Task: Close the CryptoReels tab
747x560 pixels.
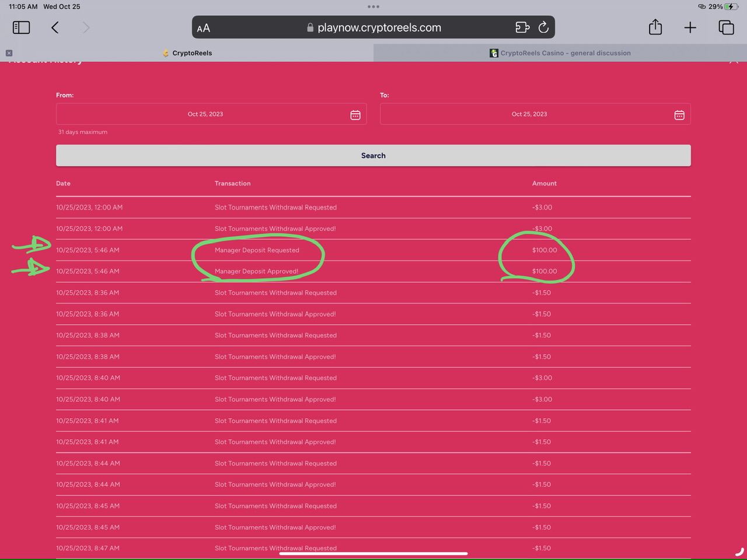Action: coord(9,53)
